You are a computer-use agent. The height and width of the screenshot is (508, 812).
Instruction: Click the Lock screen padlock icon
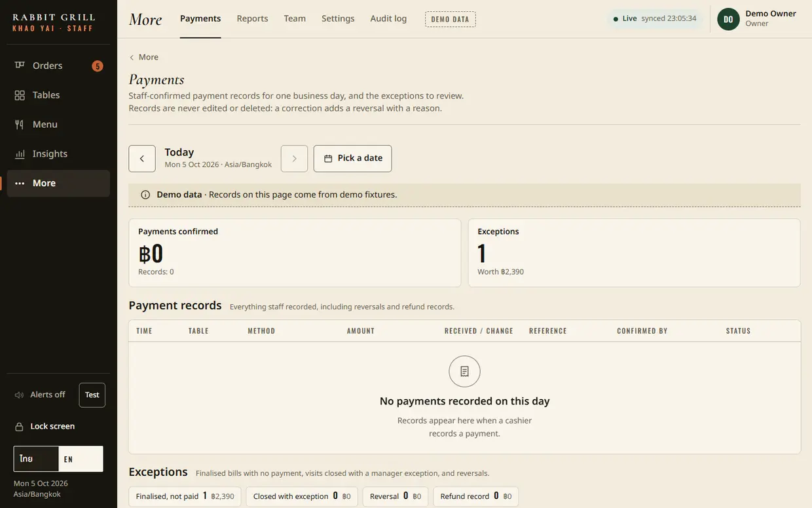tap(20, 427)
